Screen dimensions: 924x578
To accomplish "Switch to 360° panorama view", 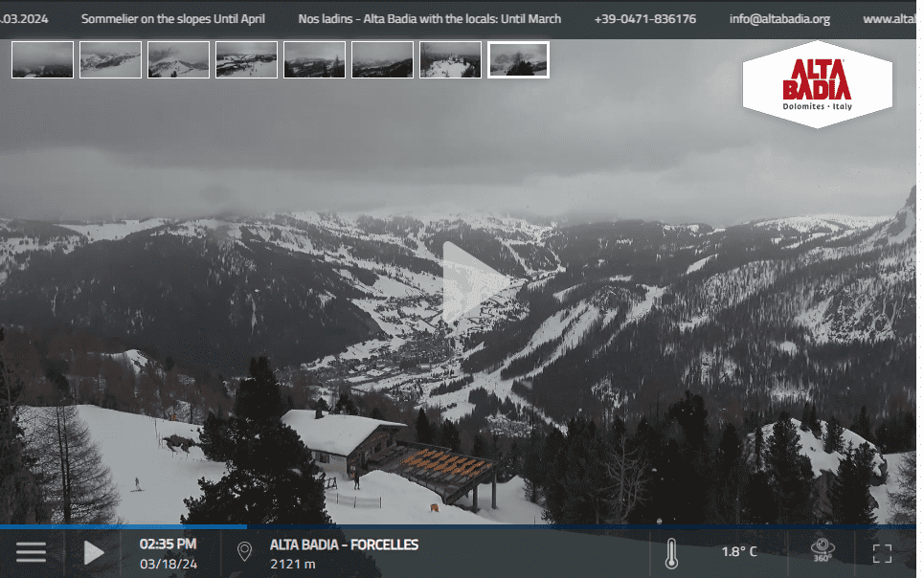I will [822, 550].
